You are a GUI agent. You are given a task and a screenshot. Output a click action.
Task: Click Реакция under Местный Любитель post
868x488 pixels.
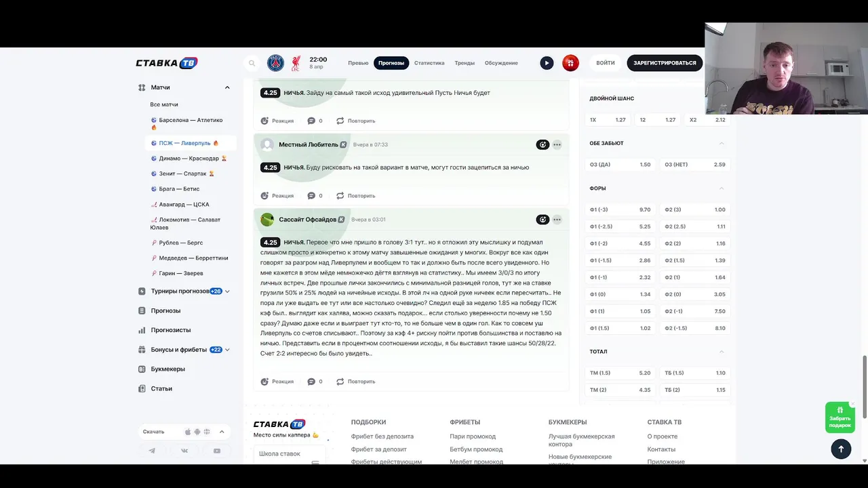pos(277,196)
